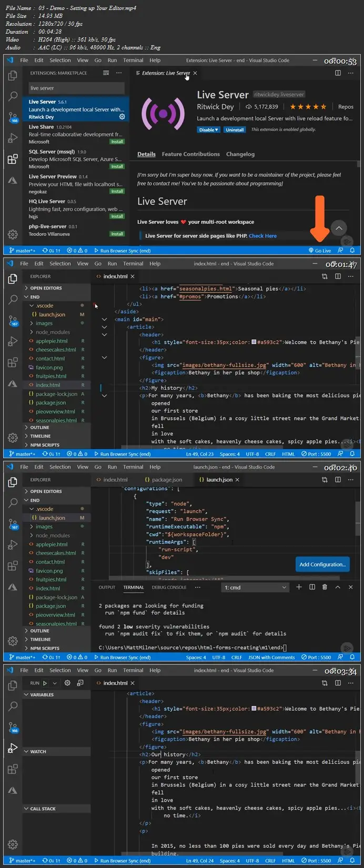Viewport: 364px width, 868px height.
Task: Open the "1: cmd" terminal selector
Action: [255, 587]
